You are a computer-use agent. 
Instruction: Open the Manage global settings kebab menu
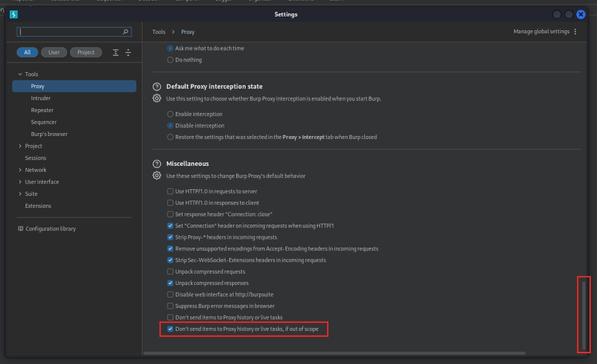point(575,31)
